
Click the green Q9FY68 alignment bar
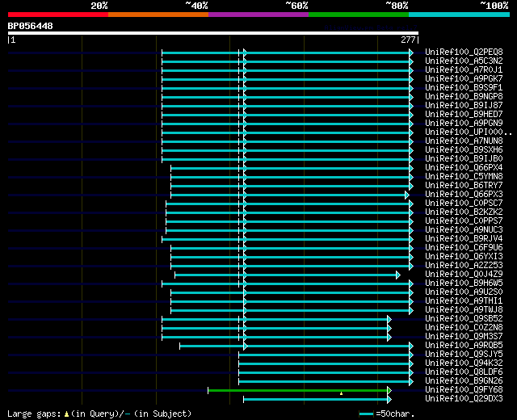[298, 391]
